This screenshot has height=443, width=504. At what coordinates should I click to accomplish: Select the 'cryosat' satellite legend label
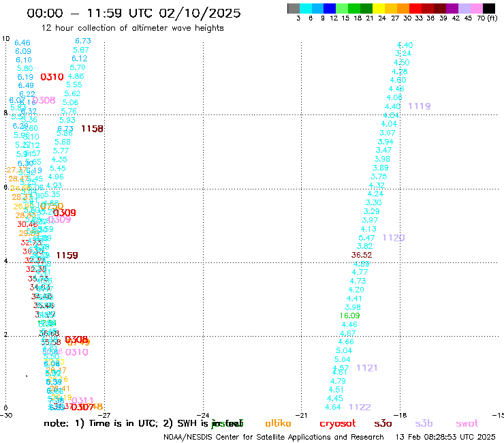click(x=338, y=423)
